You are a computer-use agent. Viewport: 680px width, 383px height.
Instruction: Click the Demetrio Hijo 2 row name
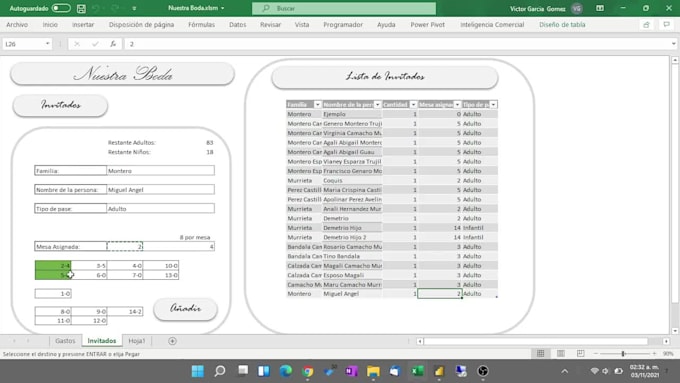pyautogui.click(x=345, y=237)
